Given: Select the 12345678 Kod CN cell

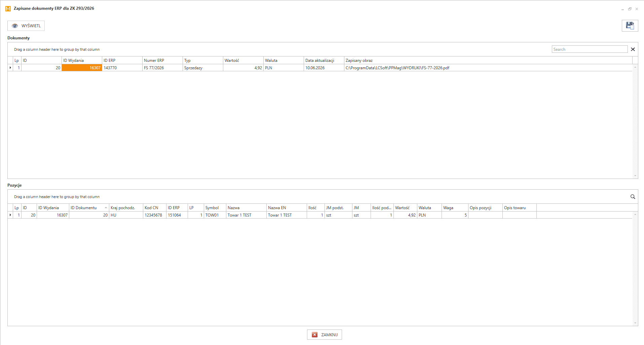Looking at the screenshot, I should click(155, 215).
